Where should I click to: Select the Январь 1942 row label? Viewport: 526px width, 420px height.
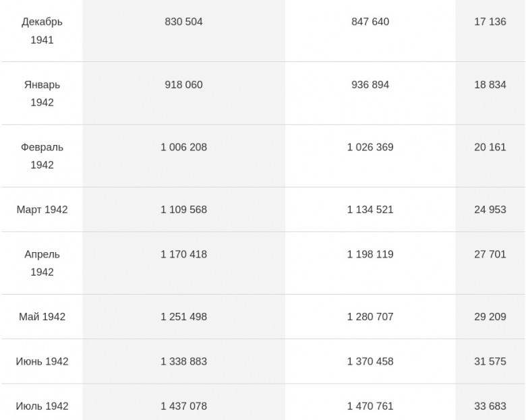42,94
